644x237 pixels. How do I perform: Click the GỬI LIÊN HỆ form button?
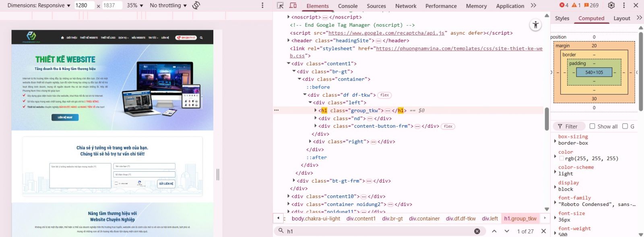[x=166, y=183]
